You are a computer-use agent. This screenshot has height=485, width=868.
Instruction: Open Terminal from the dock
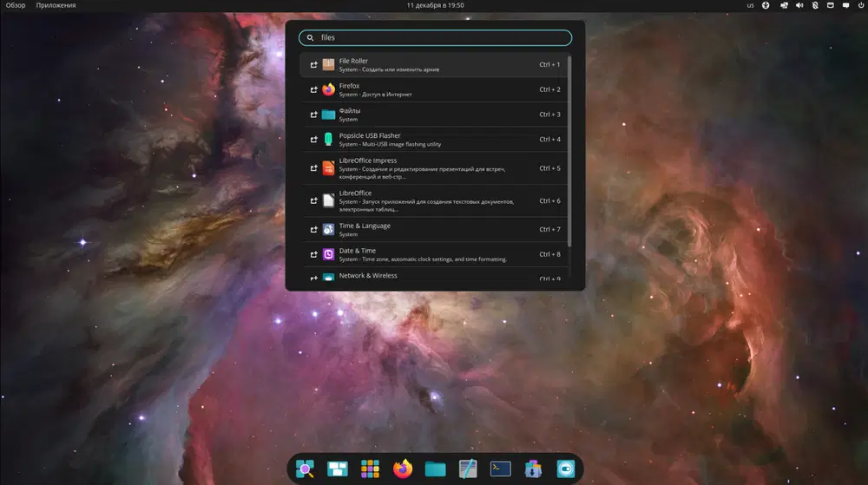(x=500, y=469)
